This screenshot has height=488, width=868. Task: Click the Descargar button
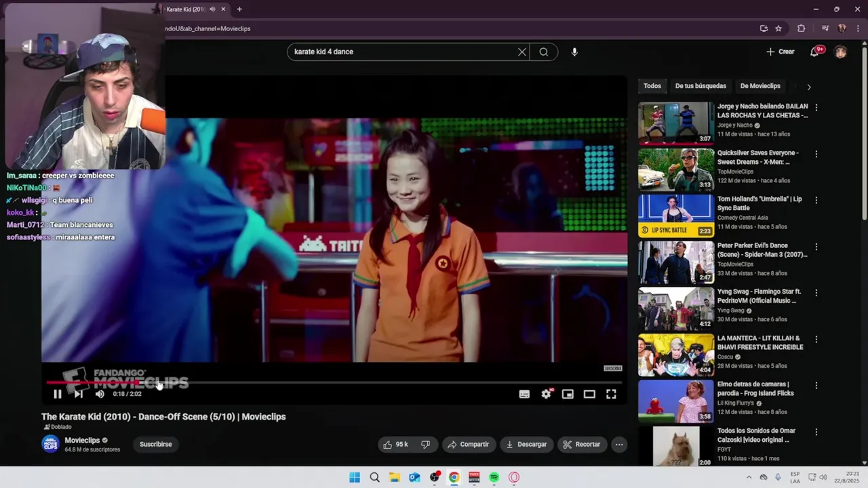[526, 445]
